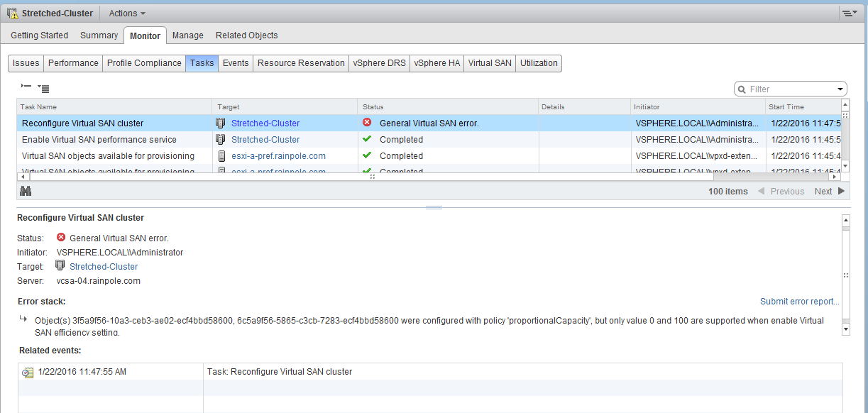Open the Actions dropdown menu

[127, 13]
